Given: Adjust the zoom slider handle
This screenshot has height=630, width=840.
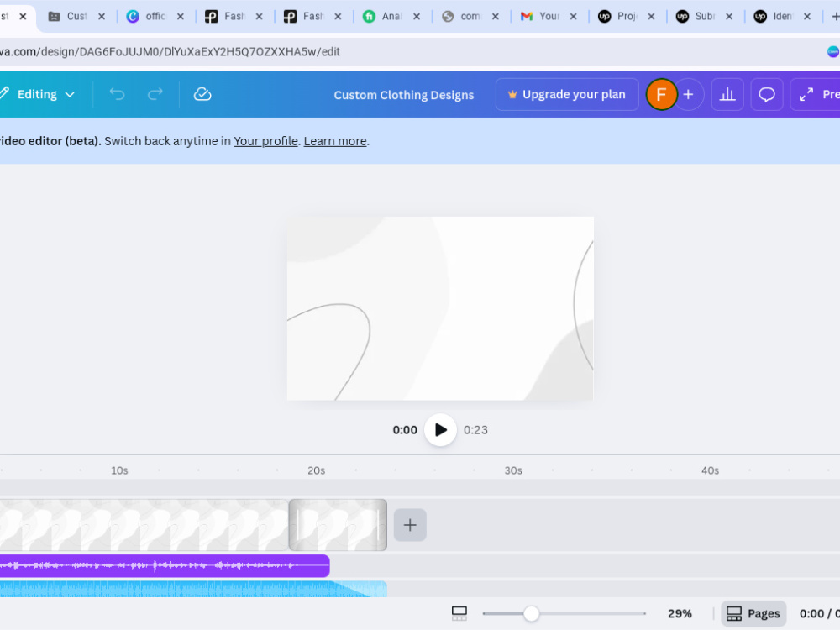Looking at the screenshot, I should (531, 613).
